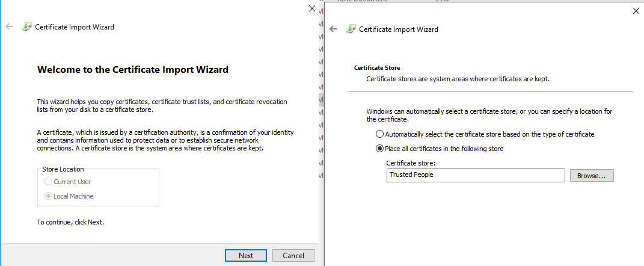Choose Automatically select the certificate store
This screenshot has width=644, height=266.
[x=485, y=134]
